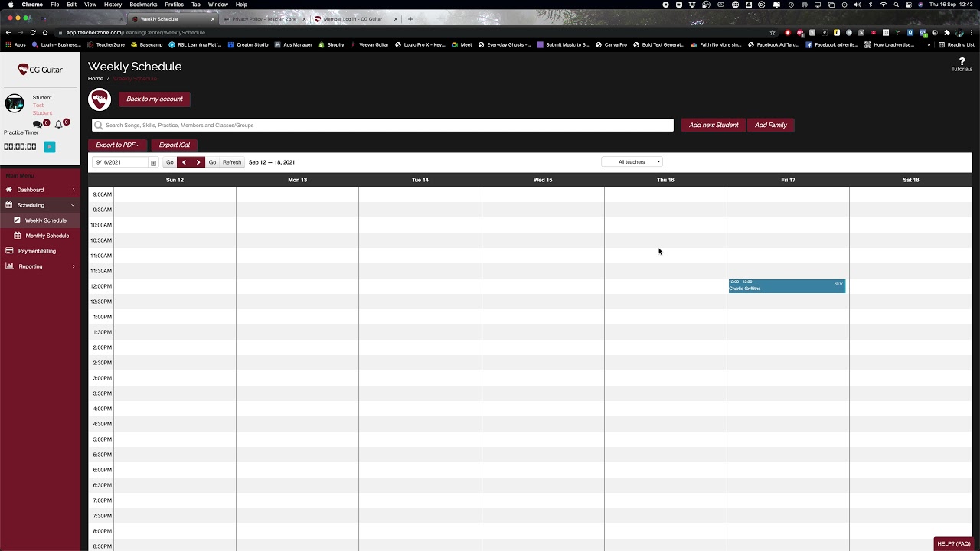The image size is (980, 551).
Task: Open the Charlie Griffiths lesson event
Action: point(786,285)
